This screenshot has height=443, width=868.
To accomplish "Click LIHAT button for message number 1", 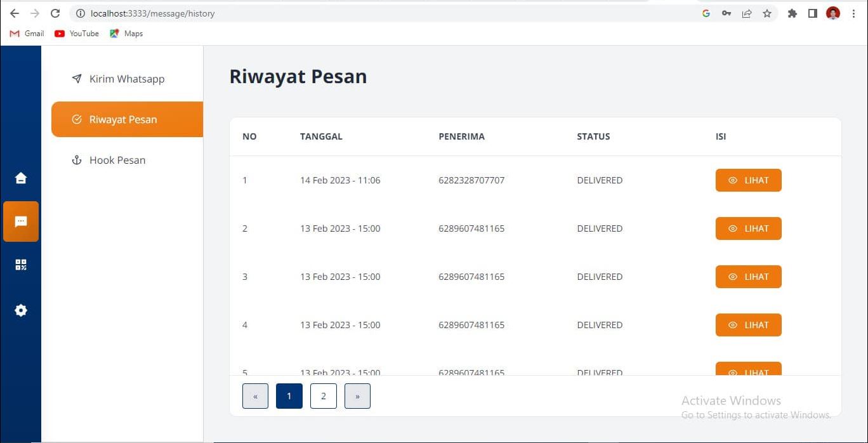I will (x=748, y=180).
